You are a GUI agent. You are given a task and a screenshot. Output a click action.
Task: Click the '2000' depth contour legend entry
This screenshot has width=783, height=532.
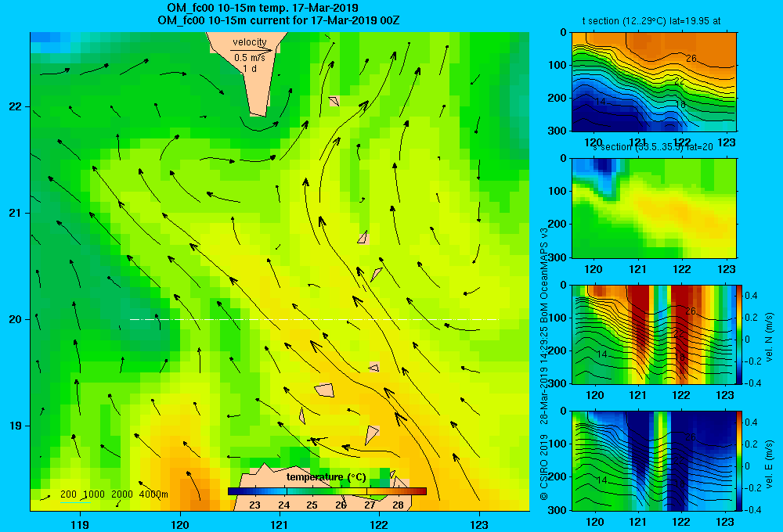122,494
